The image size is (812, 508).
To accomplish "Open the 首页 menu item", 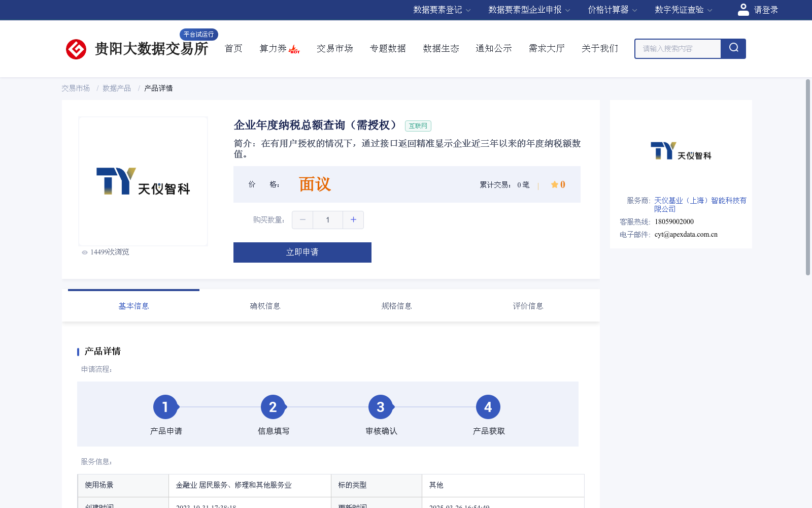I will 233,49.
